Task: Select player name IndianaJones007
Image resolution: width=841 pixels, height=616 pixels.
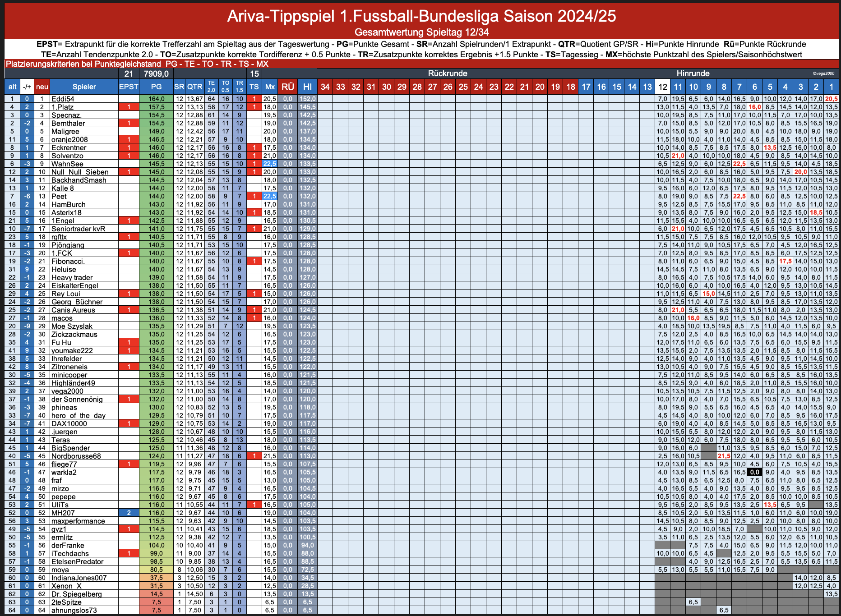Action: tap(79, 578)
